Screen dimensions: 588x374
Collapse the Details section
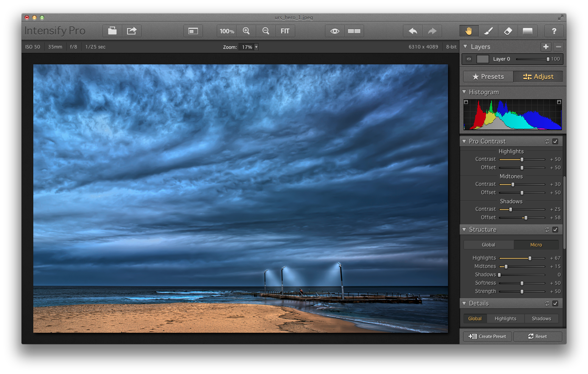(465, 303)
